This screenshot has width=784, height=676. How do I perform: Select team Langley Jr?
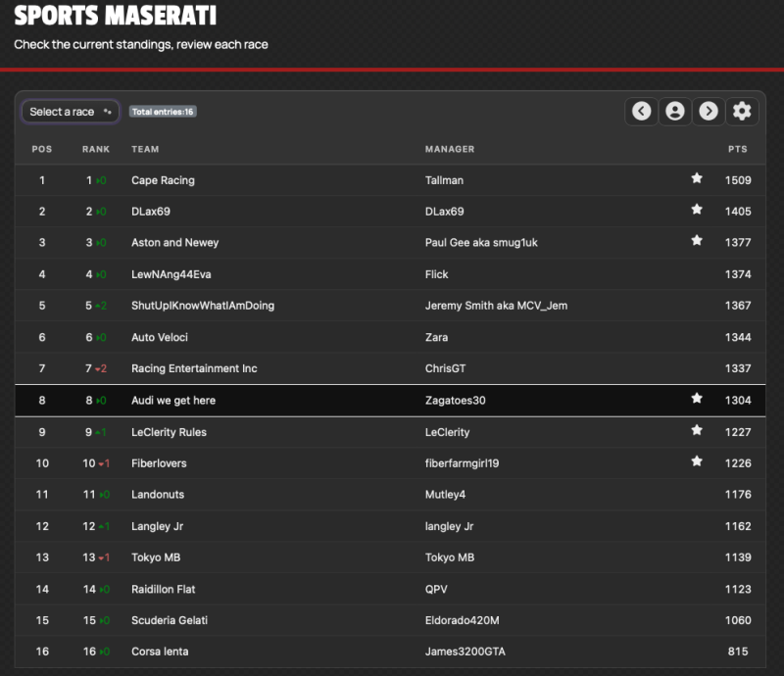pos(157,526)
